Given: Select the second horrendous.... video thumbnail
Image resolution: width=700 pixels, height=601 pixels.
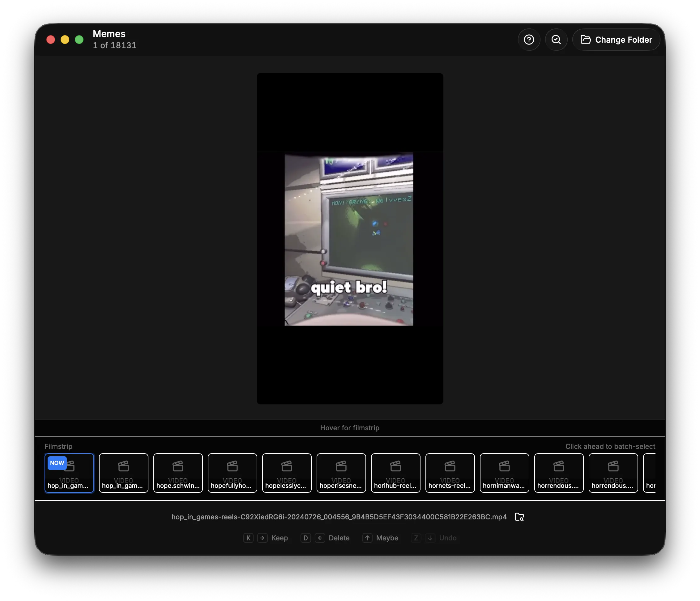Looking at the screenshot, I should click(x=613, y=473).
